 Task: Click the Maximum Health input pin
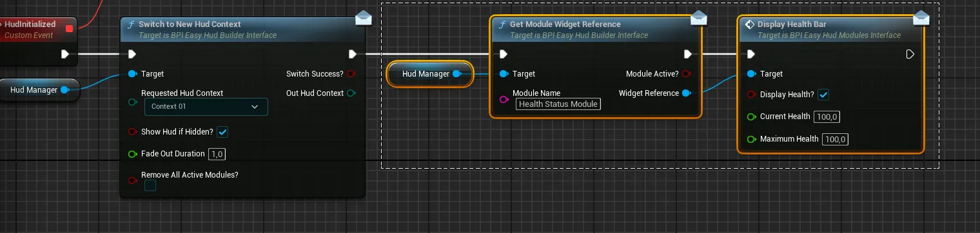[751, 139]
